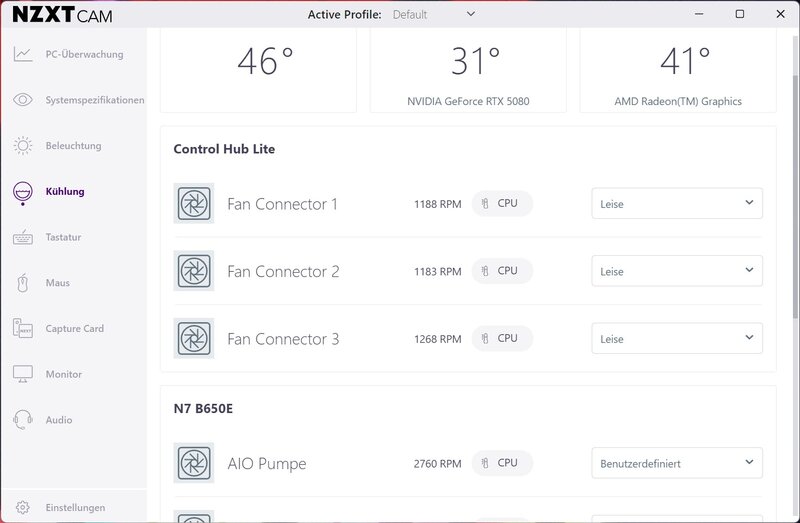Screen dimensions: 800x523
Task: Click the vertical scrollbar thumb
Action: pyautogui.click(x=795, y=196)
